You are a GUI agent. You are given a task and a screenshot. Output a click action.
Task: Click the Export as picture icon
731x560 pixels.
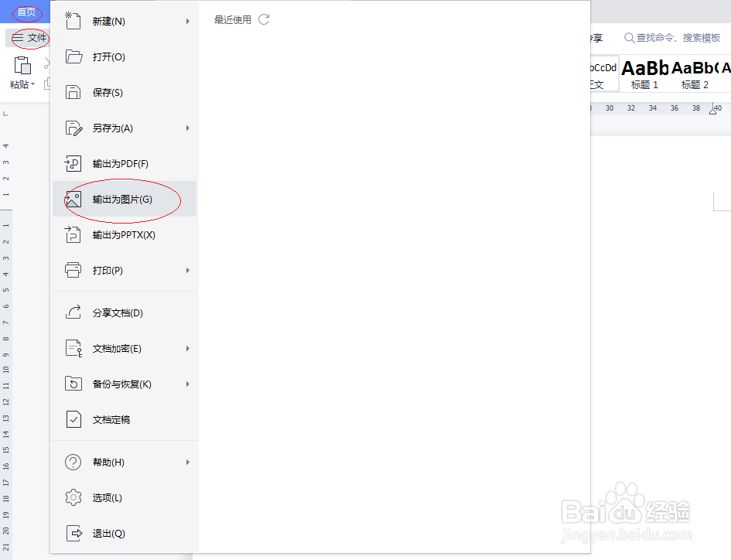click(x=73, y=199)
